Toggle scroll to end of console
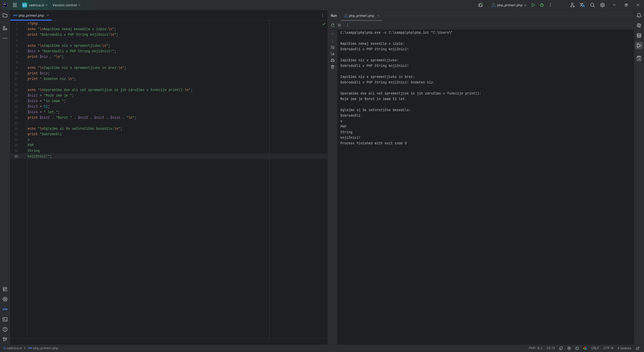 click(333, 54)
